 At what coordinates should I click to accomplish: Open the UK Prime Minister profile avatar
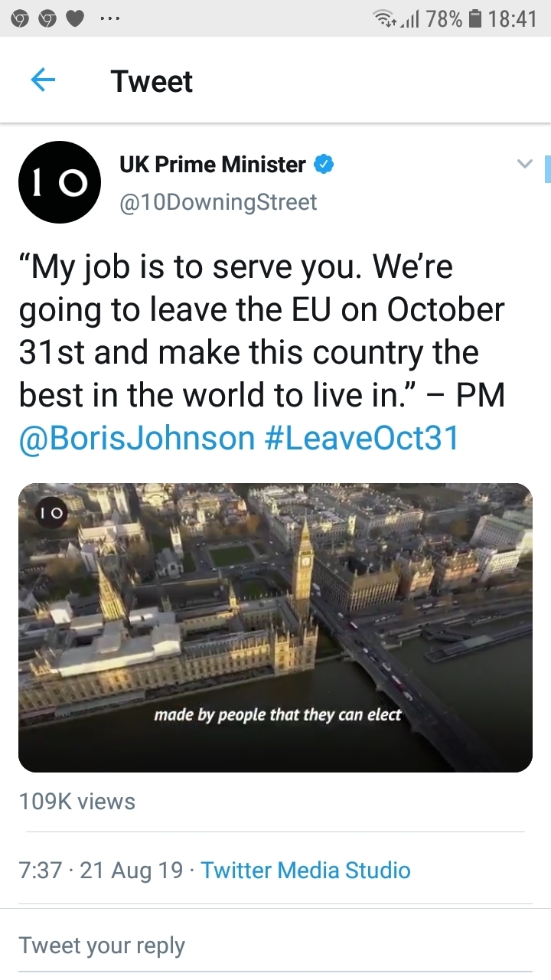[60, 182]
